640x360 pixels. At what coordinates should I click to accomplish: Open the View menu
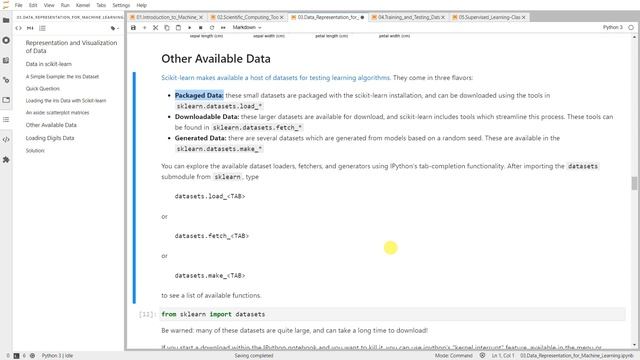(49, 5)
